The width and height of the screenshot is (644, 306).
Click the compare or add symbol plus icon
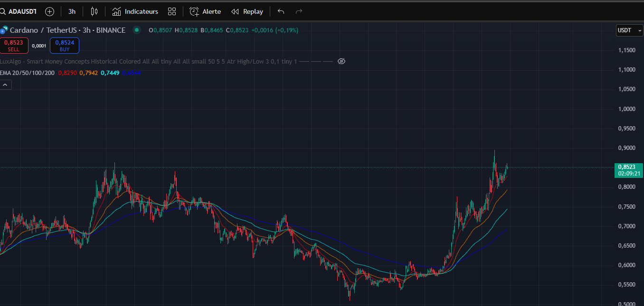49,11
